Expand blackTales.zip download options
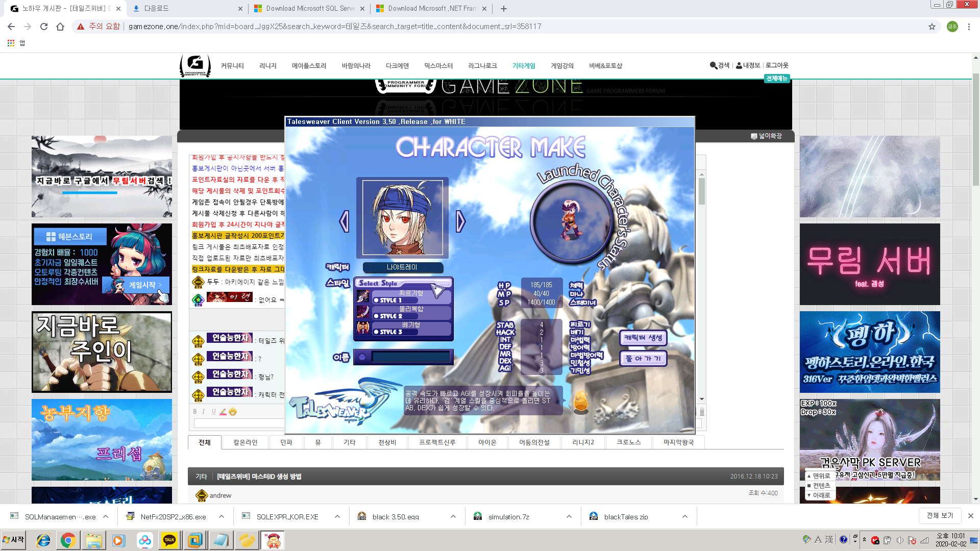The height and width of the screenshot is (551, 980). (685, 517)
